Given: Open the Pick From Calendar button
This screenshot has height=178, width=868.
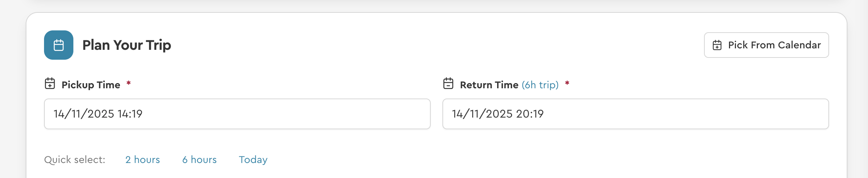Looking at the screenshot, I should [x=766, y=45].
